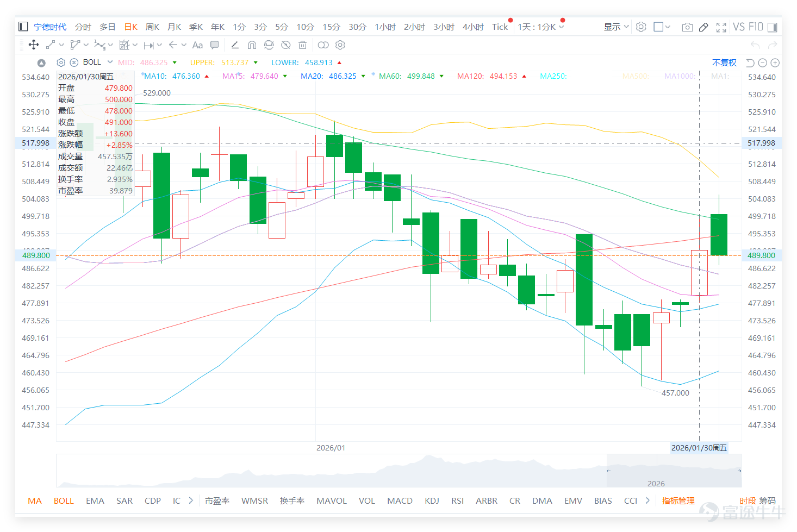Toggle the right sidebar panel icon

click(773, 27)
